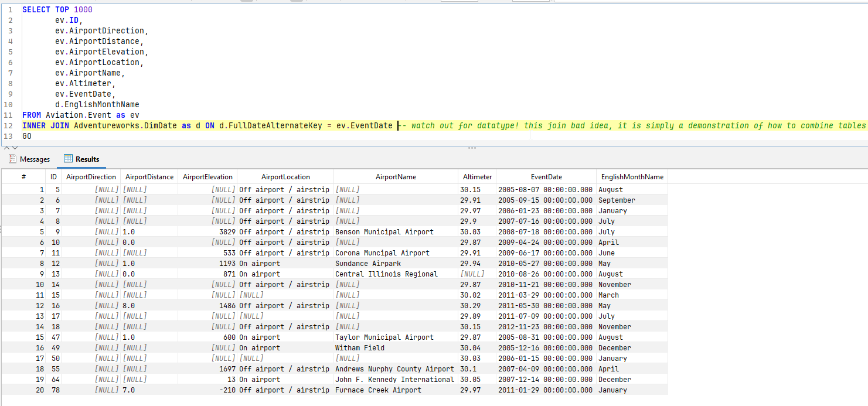This screenshot has height=406, width=868.
Task: Place cursor on the GO statement line
Action: coord(27,137)
